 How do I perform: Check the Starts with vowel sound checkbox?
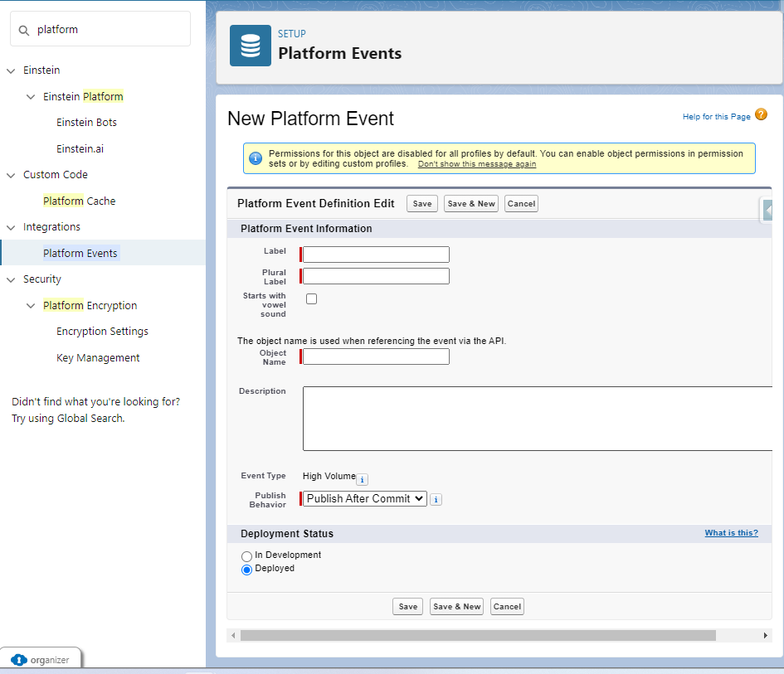pyautogui.click(x=311, y=298)
